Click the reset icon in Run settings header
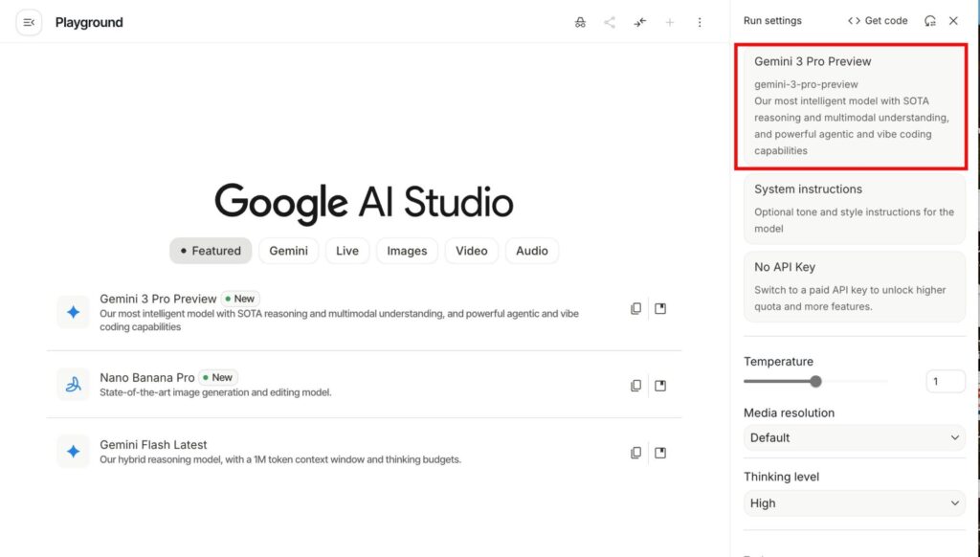 click(929, 20)
